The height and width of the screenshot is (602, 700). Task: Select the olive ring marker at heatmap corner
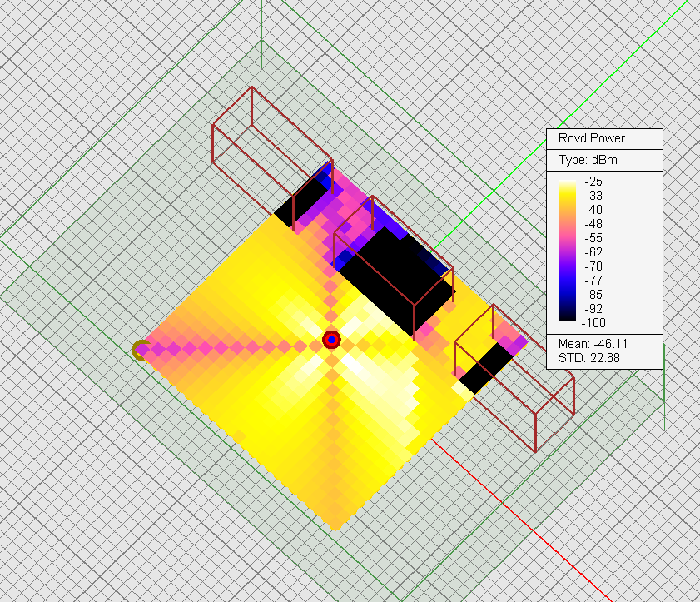pos(141,350)
